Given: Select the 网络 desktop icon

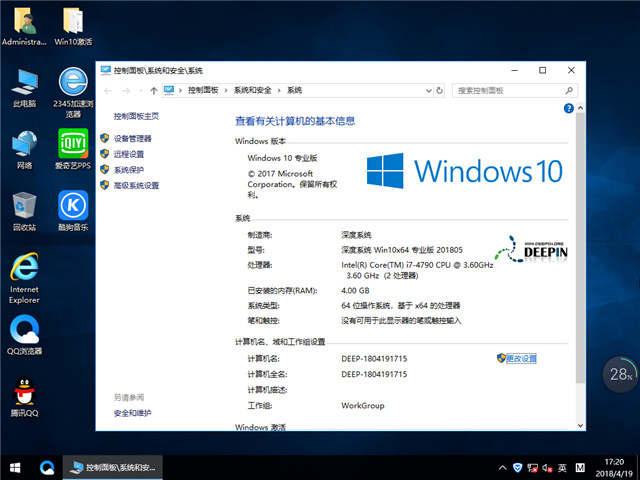Looking at the screenshot, I should click(x=24, y=149).
